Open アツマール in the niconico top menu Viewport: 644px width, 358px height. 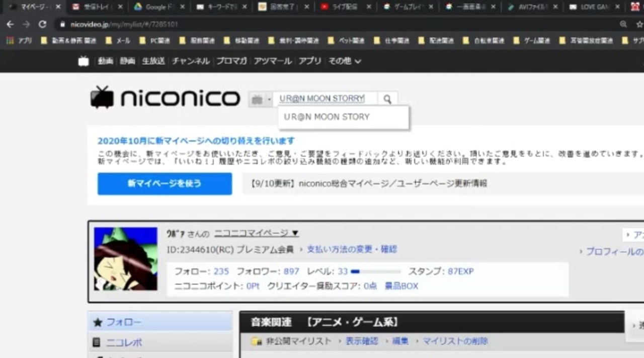(x=273, y=61)
